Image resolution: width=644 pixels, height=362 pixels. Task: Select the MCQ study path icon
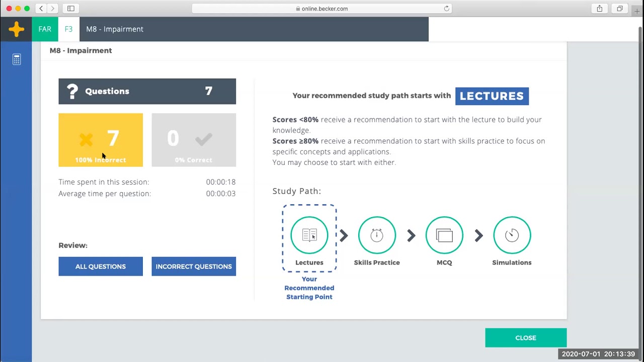[444, 235]
